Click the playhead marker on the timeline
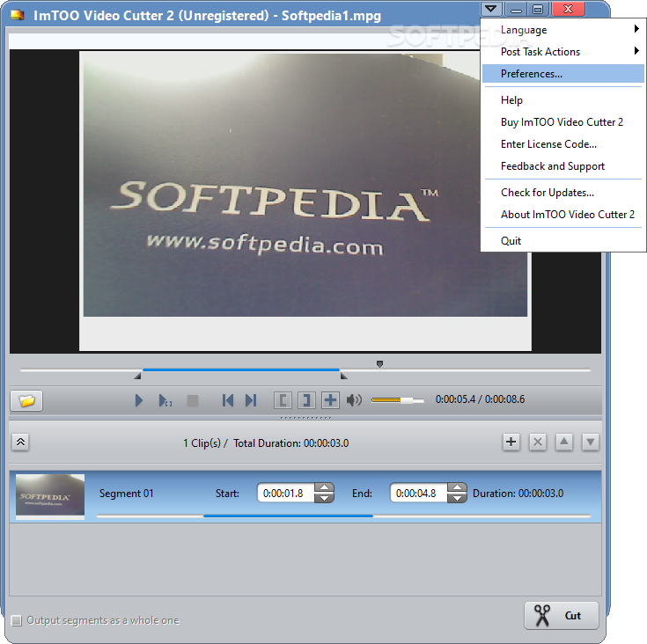647x644 pixels. pyautogui.click(x=379, y=364)
